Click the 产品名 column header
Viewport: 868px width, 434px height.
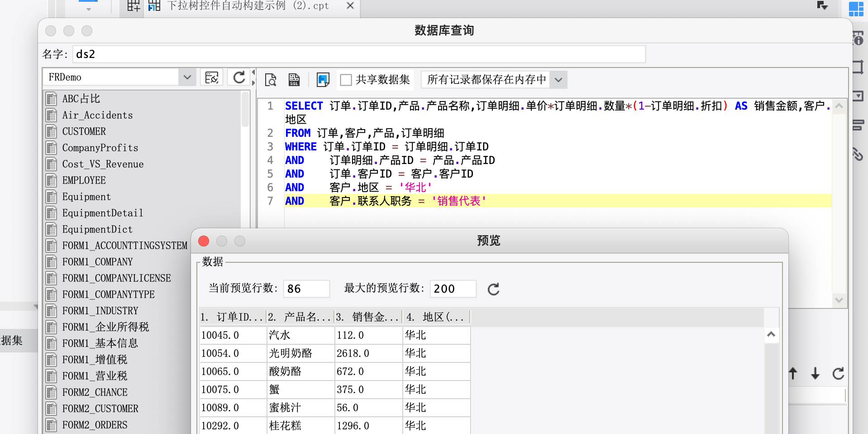point(300,317)
